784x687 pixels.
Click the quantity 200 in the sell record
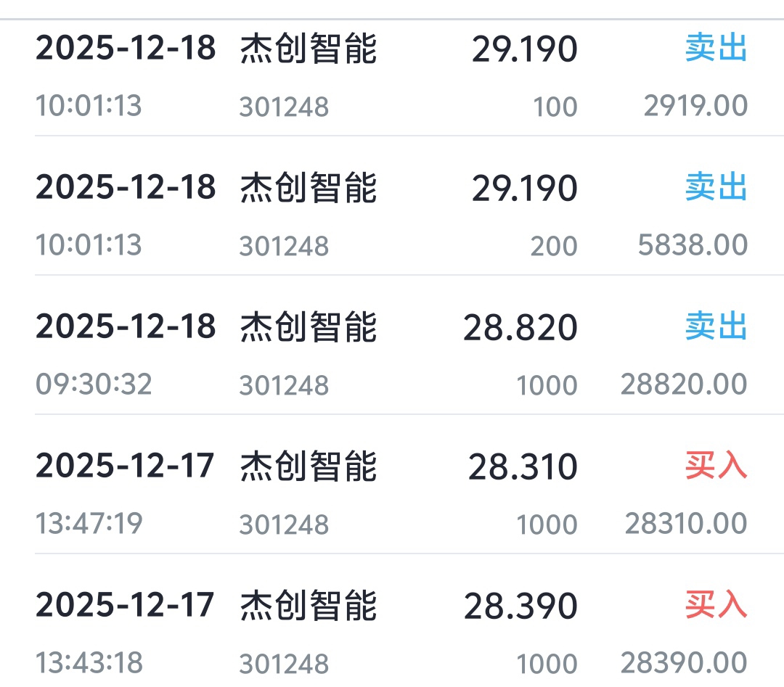click(x=554, y=247)
